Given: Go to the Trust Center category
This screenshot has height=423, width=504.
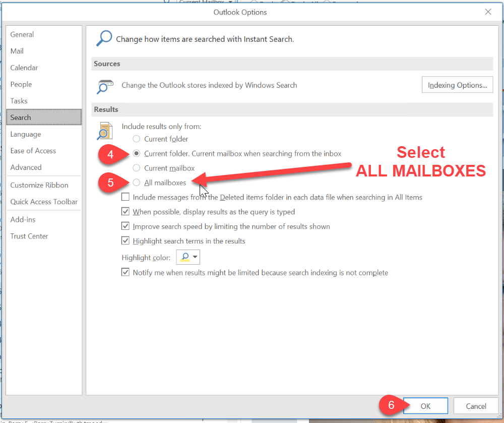Looking at the screenshot, I should coord(29,236).
